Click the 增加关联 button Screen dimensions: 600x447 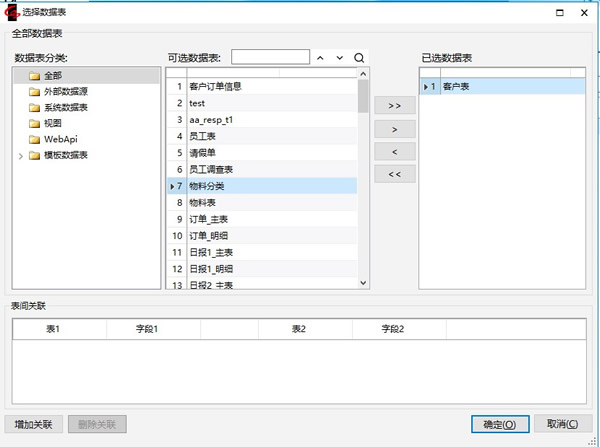(34, 424)
